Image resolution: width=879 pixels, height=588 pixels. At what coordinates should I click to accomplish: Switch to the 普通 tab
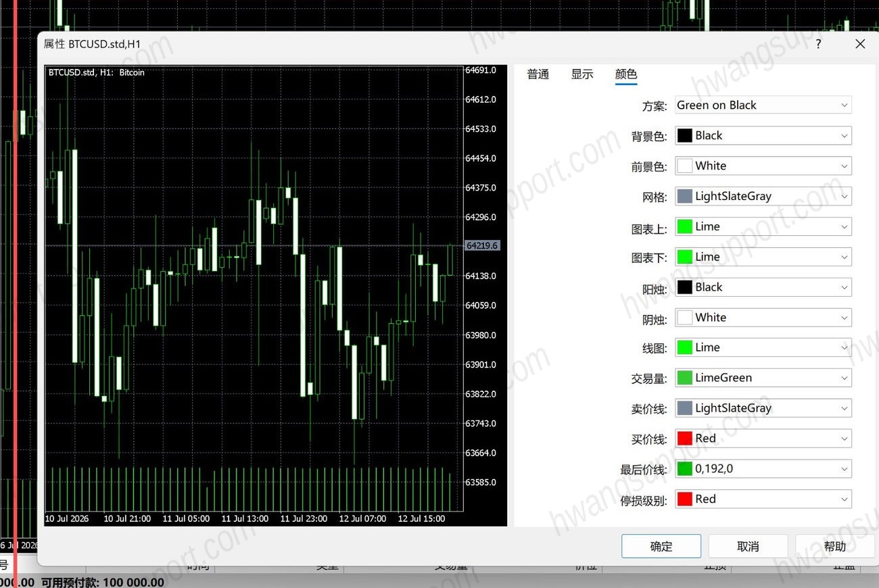(538, 74)
